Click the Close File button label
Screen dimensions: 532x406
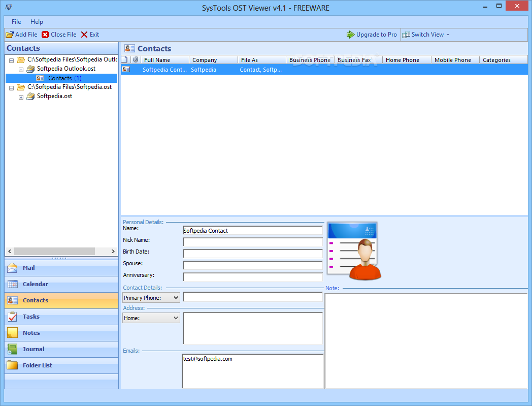tap(63, 35)
